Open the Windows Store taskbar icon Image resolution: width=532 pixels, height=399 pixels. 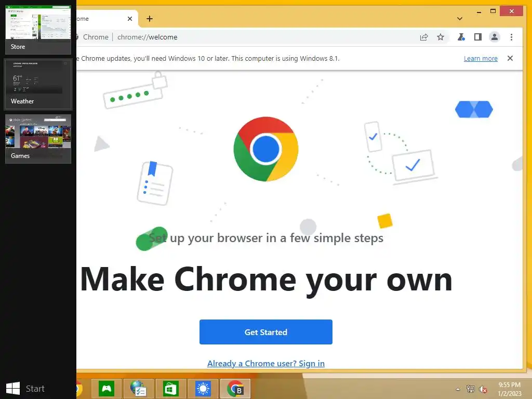(x=170, y=389)
